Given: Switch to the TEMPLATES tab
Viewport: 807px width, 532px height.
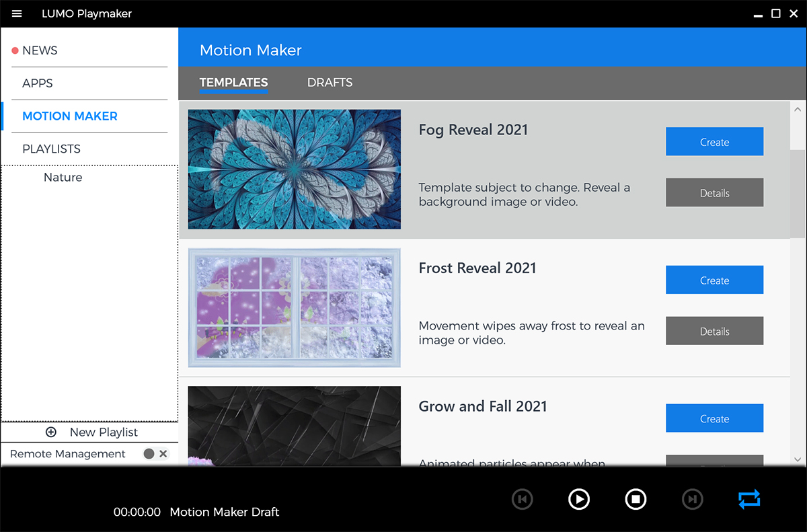Looking at the screenshot, I should pyautogui.click(x=234, y=83).
